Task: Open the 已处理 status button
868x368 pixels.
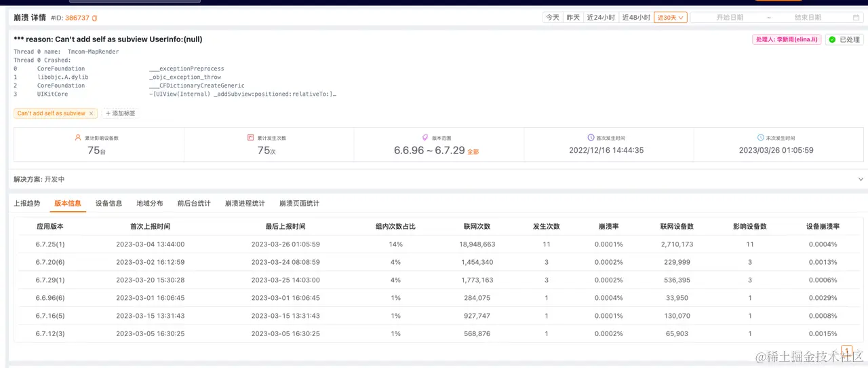Action: 845,39
